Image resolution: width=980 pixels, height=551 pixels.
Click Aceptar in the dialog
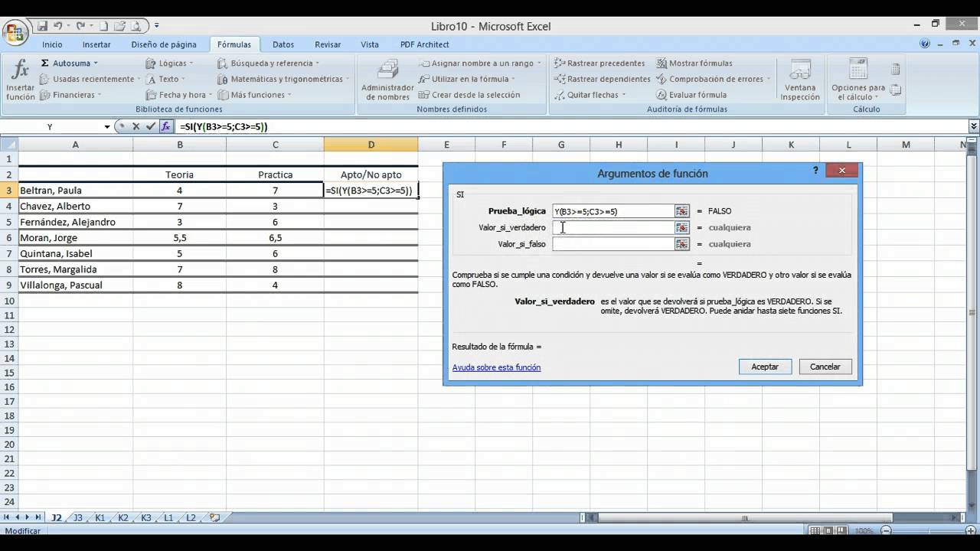(765, 367)
